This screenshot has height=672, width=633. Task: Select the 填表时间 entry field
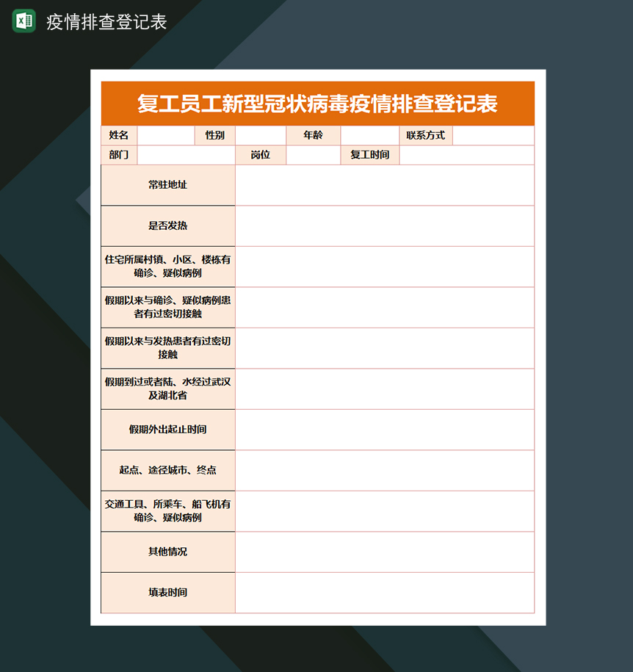384,593
